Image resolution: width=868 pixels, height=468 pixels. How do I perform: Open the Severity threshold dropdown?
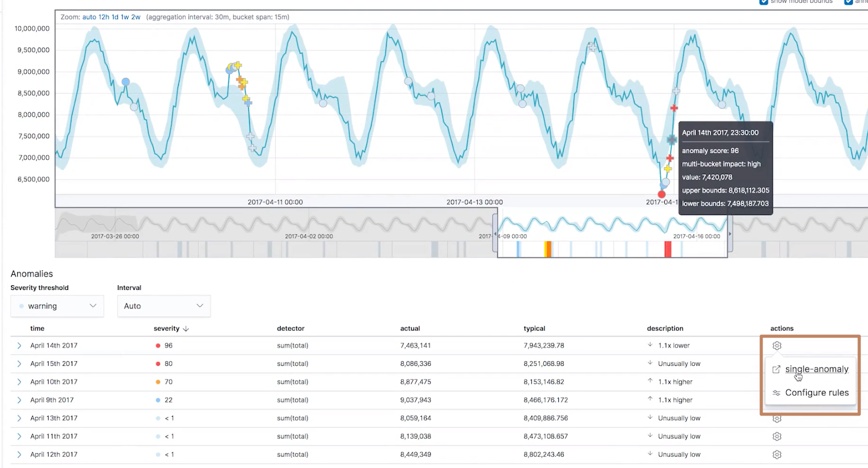tap(57, 306)
